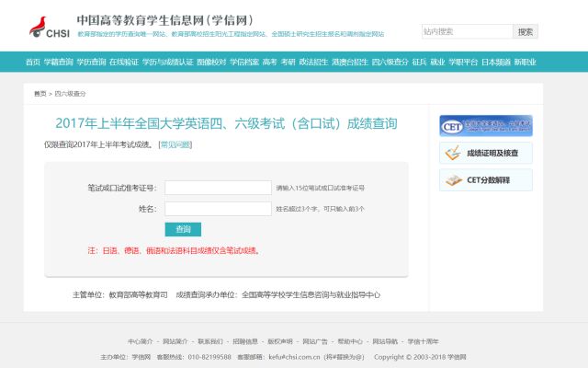Screen dimensions: 588x368
Task: Open the CET banner image link
Action: (486, 126)
